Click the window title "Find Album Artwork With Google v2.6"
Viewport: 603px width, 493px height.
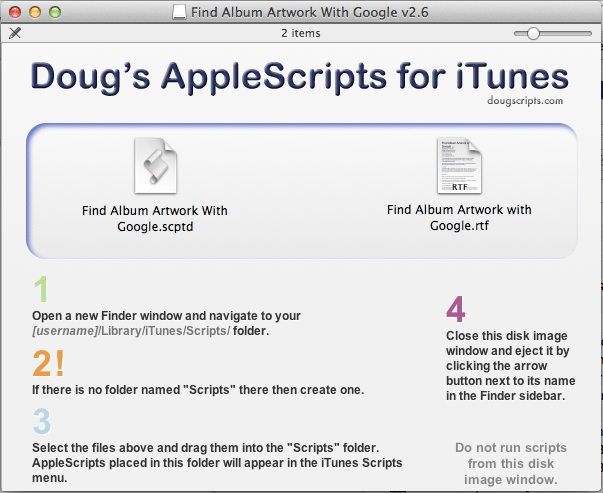pyautogui.click(x=310, y=12)
